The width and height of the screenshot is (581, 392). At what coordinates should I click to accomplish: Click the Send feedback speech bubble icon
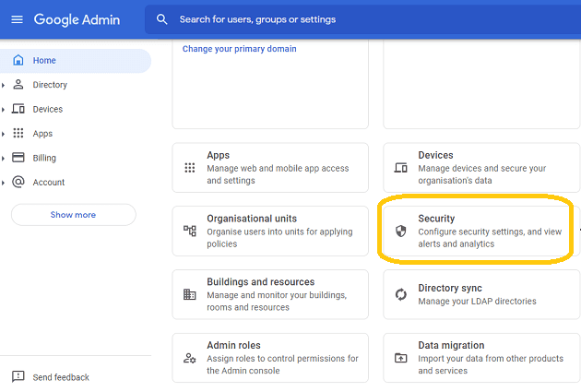click(18, 376)
